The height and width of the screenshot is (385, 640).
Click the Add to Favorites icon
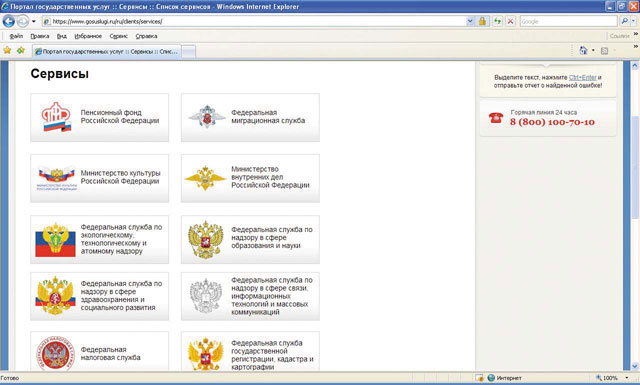21,51
